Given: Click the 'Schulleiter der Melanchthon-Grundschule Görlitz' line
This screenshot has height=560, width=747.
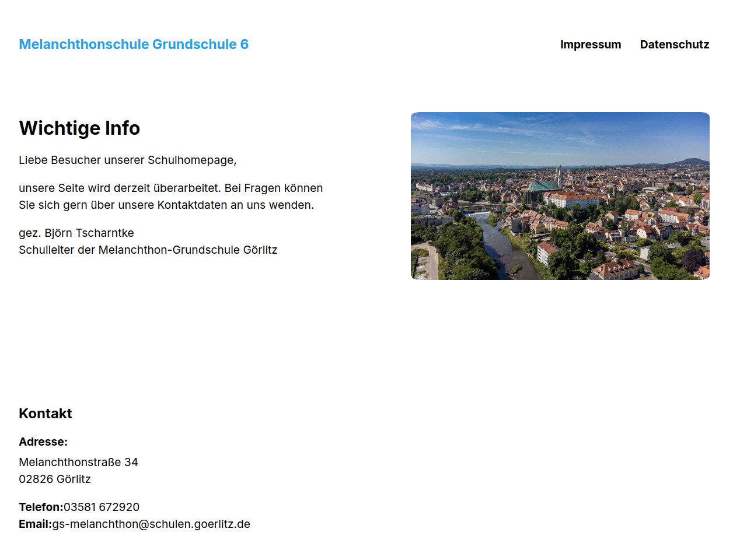Looking at the screenshot, I should pyautogui.click(x=148, y=250).
